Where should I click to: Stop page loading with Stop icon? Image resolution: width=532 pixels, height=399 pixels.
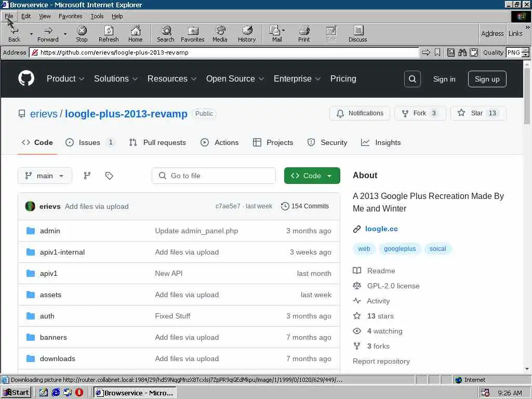tap(82, 34)
